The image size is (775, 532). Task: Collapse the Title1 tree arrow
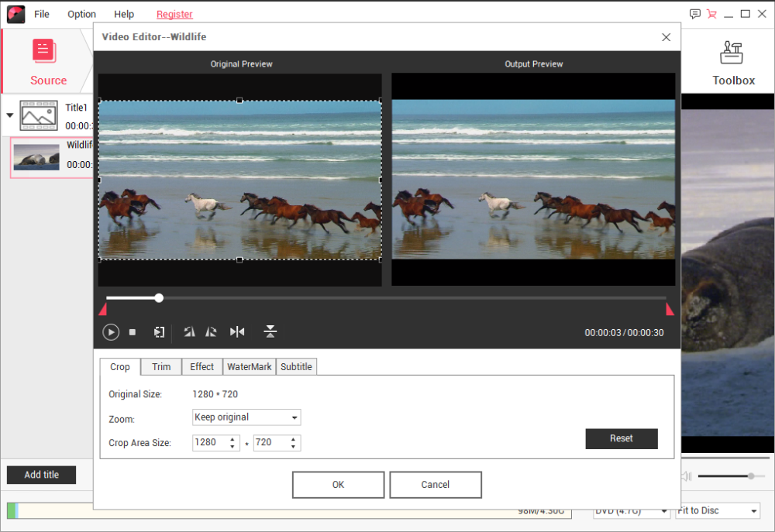pos(10,115)
